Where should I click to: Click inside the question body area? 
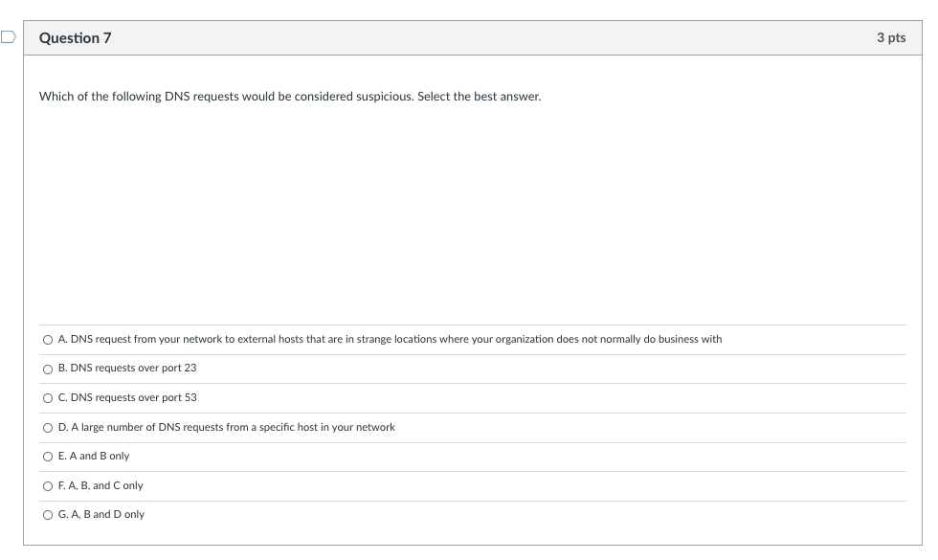coord(469,211)
